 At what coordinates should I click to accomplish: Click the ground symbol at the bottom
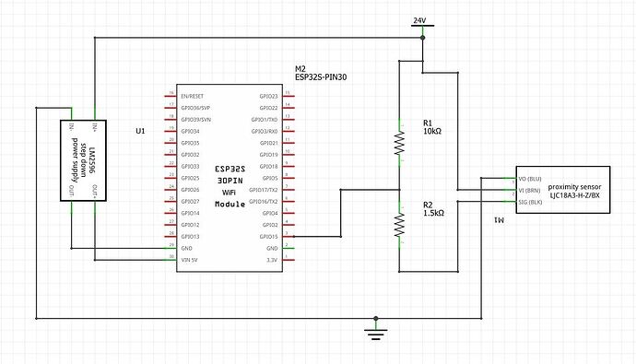click(375, 335)
